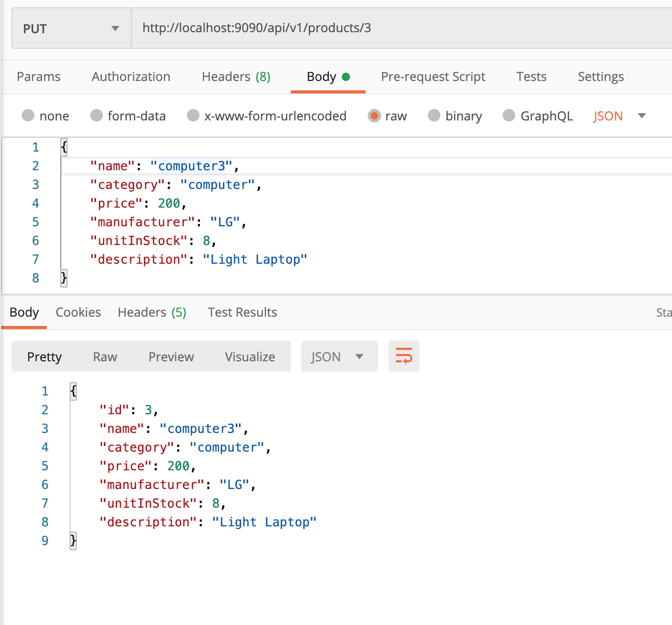Toggle the wrap lines icon in response toolbar
672x625 pixels.
pyautogui.click(x=404, y=356)
